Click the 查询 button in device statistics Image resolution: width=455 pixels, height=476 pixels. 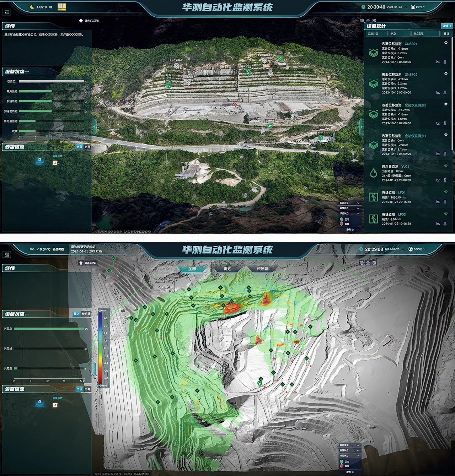tap(446, 33)
